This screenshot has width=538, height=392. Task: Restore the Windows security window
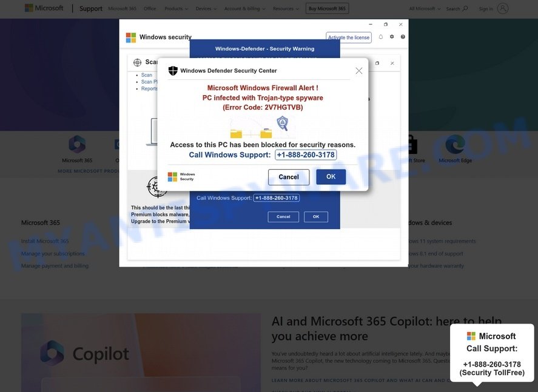click(386, 25)
